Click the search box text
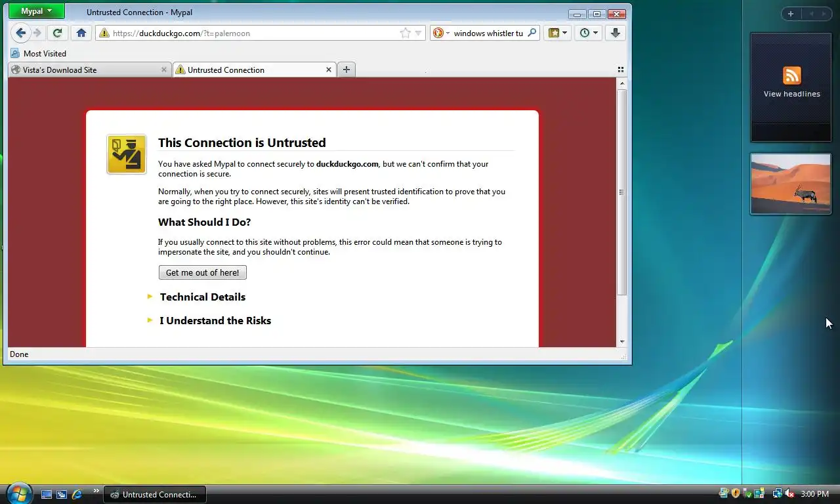 [x=488, y=33]
